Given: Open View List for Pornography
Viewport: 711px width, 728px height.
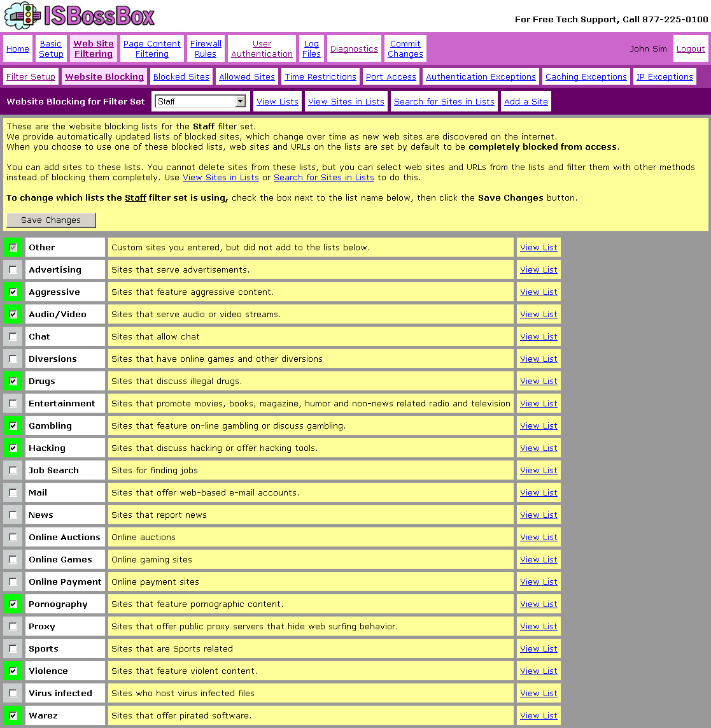Looking at the screenshot, I should 539,604.
